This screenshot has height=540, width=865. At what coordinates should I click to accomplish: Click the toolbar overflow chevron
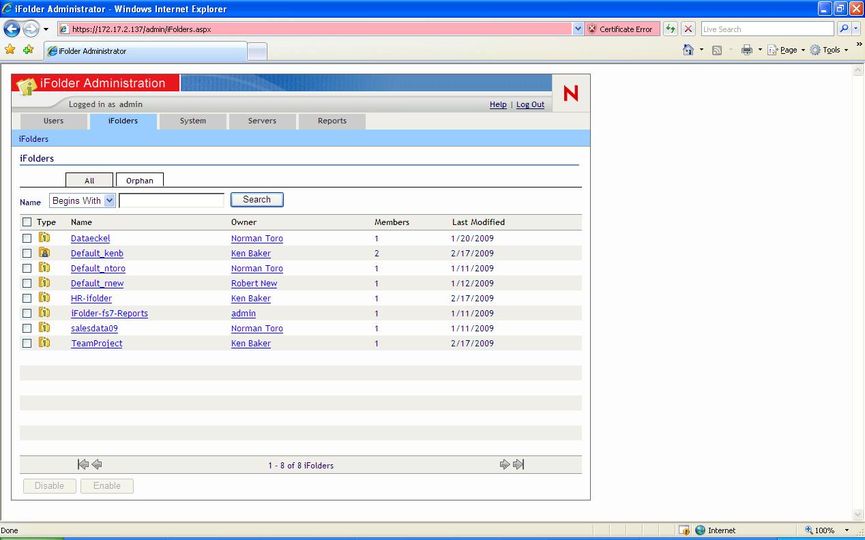(x=859, y=44)
